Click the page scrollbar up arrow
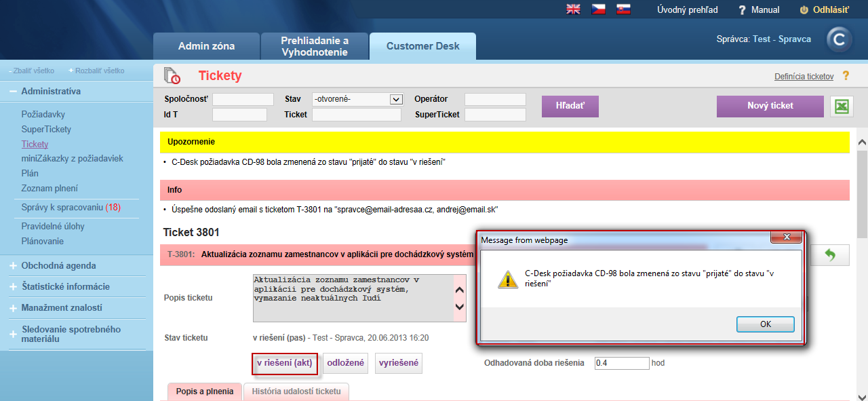The image size is (868, 401). 862,142
